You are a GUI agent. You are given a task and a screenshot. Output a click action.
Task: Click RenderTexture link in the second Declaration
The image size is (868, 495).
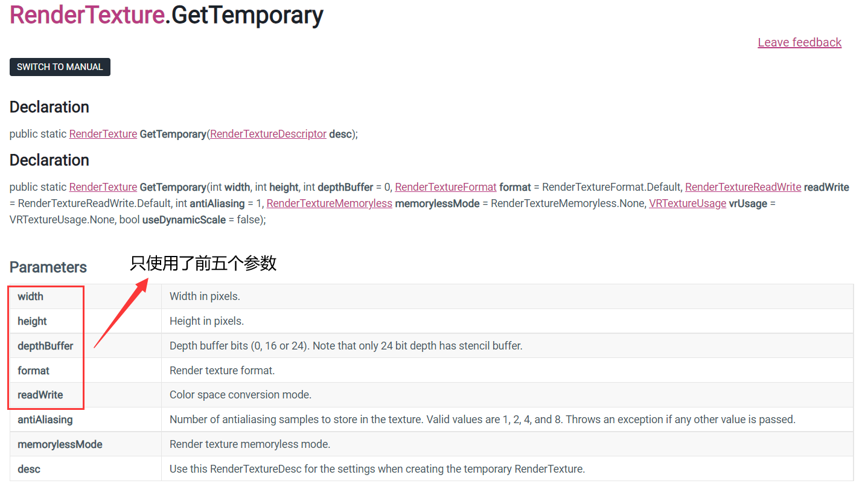[x=103, y=187]
